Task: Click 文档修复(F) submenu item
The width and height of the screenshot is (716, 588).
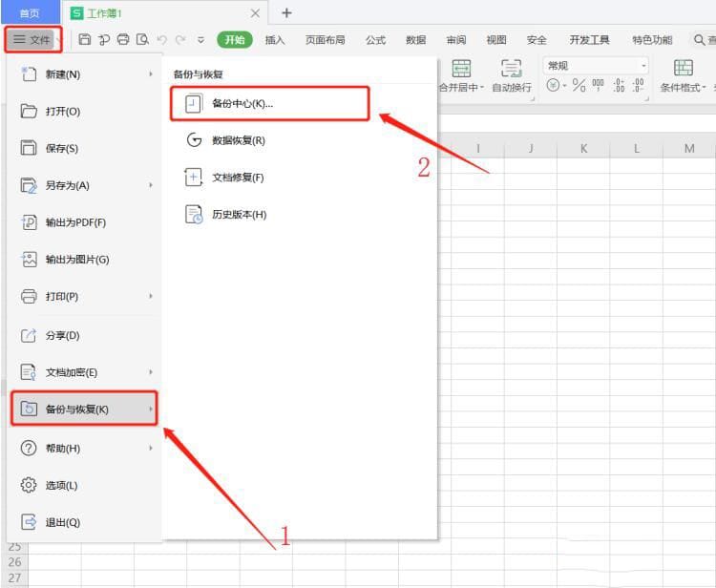Action: [x=269, y=178]
